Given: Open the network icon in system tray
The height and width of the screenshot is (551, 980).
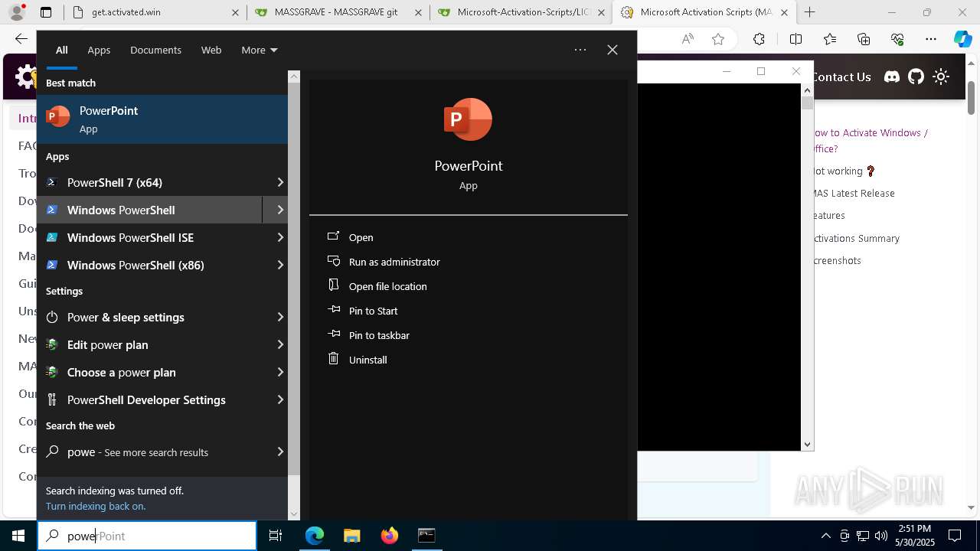Looking at the screenshot, I should tap(863, 536).
